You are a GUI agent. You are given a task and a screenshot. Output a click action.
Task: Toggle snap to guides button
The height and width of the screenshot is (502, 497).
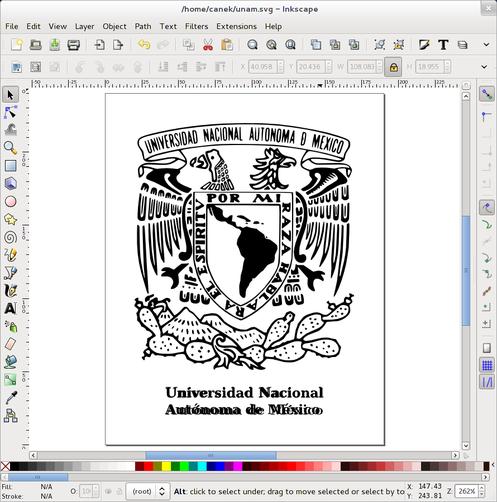[x=487, y=382]
